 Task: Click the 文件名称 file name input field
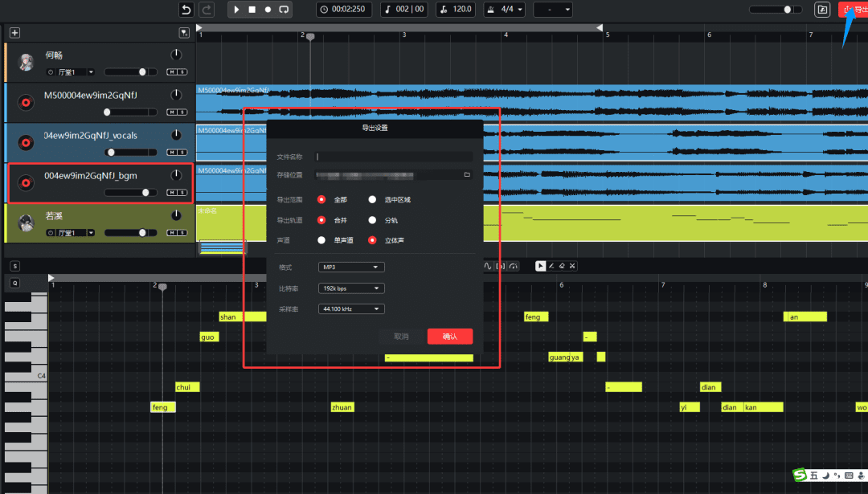pyautogui.click(x=394, y=157)
